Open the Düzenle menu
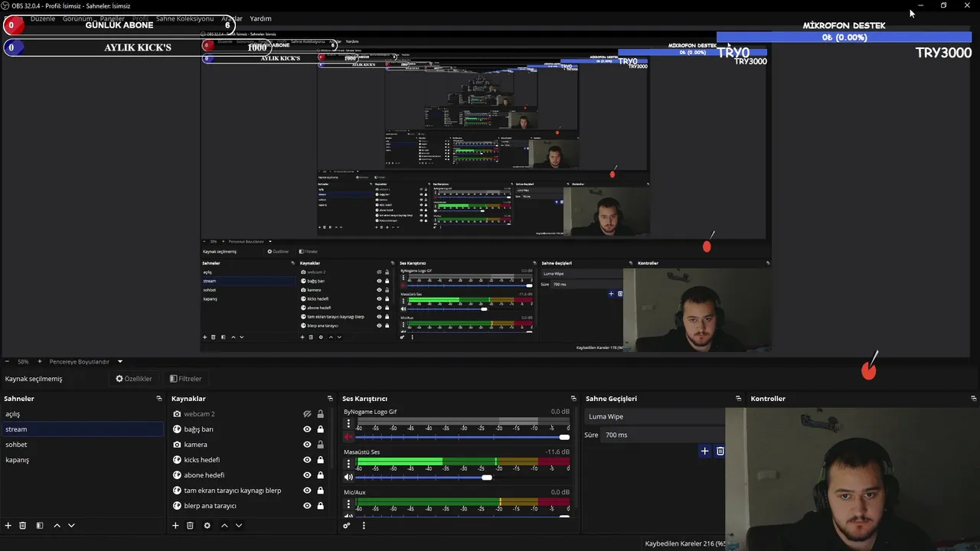 (x=43, y=18)
